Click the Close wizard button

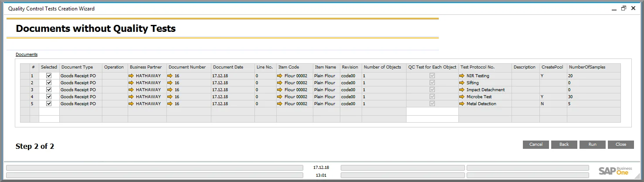point(621,144)
